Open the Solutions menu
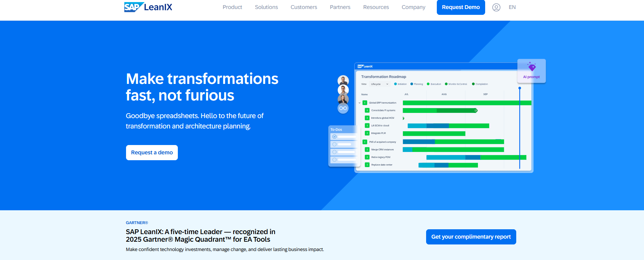Screen dimensions: 644x260 click(x=266, y=7)
